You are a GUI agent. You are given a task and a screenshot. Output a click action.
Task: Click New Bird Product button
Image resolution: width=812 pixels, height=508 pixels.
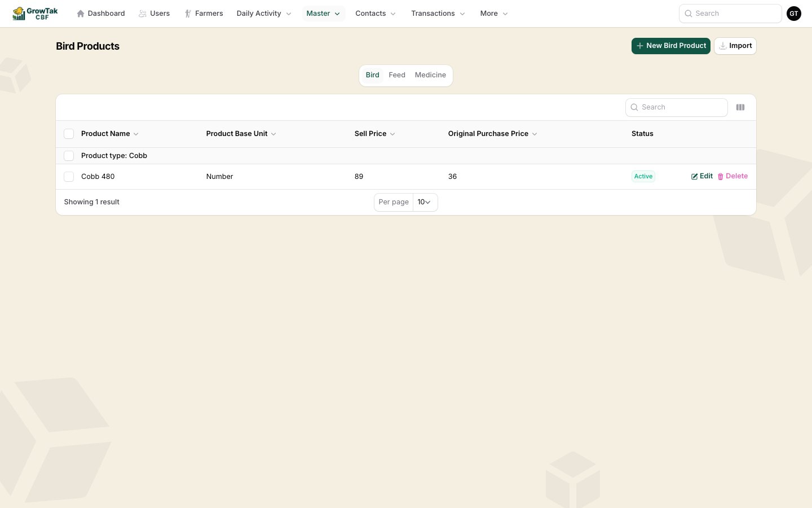point(671,46)
